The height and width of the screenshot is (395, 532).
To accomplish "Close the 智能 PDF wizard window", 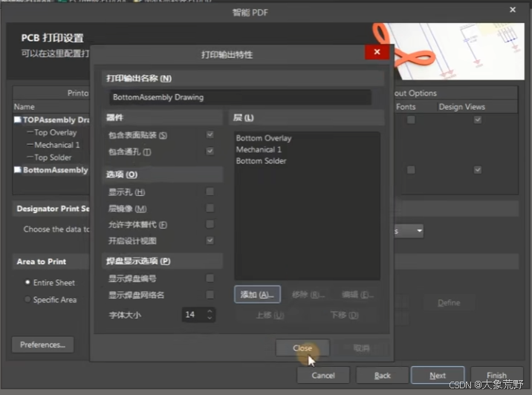I will coord(513,10).
